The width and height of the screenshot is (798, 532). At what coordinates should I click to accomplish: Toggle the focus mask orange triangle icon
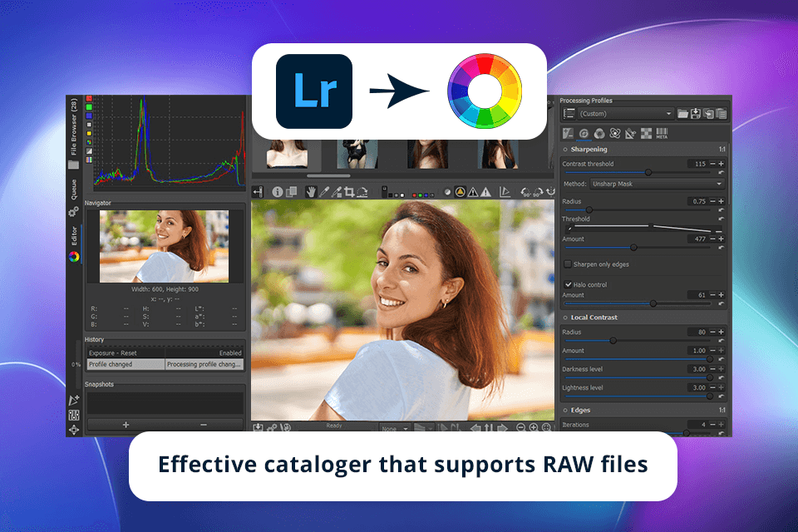pyautogui.click(x=460, y=192)
